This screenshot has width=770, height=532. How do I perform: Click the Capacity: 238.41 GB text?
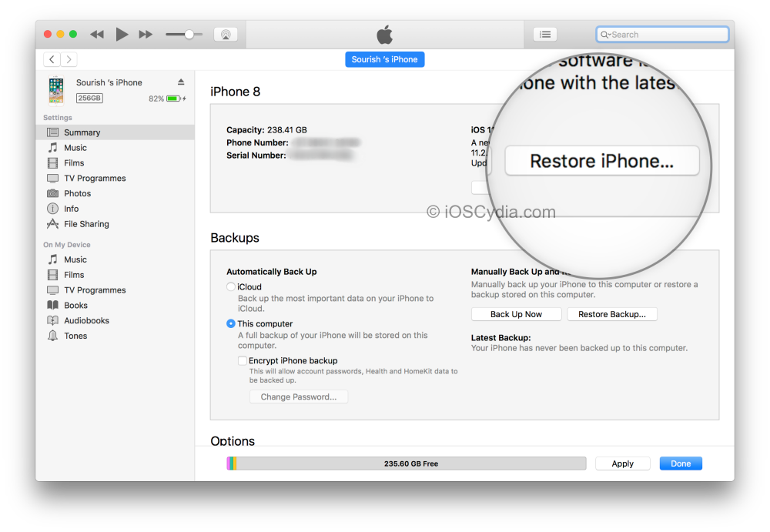click(266, 129)
